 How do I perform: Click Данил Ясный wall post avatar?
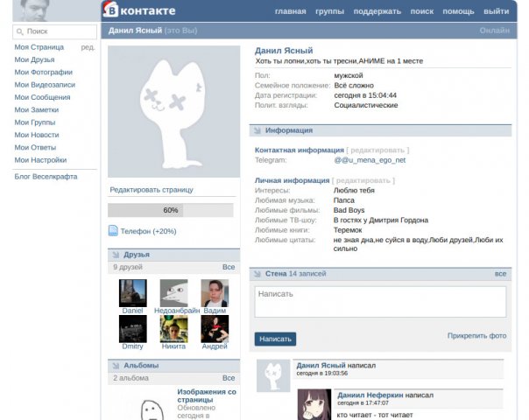pyautogui.click(x=273, y=376)
